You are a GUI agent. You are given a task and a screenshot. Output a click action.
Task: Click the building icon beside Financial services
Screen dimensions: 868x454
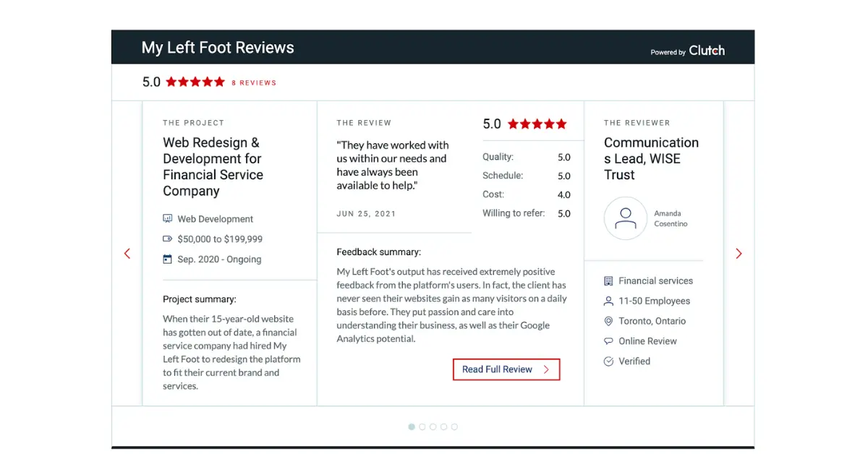pyautogui.click(x=608, y=280)
